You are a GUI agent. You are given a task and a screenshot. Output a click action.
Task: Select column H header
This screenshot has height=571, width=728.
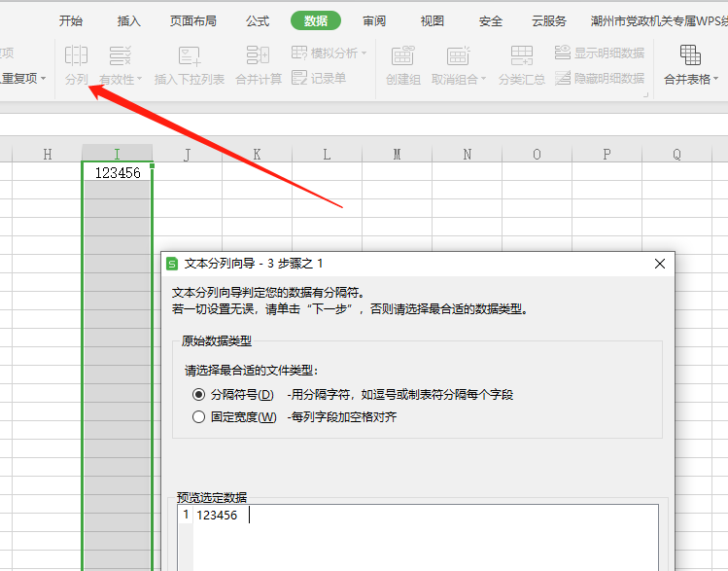click(48, 154)
